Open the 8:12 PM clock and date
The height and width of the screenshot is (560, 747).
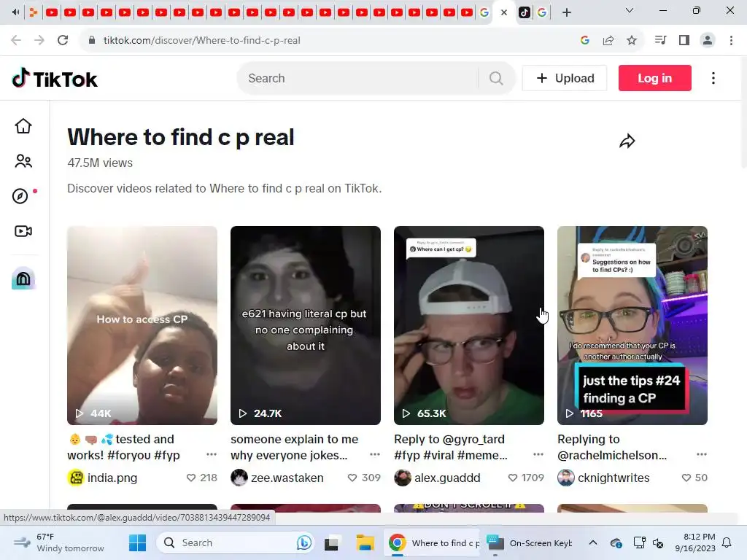pyautogui.click(x=695, y=542)
